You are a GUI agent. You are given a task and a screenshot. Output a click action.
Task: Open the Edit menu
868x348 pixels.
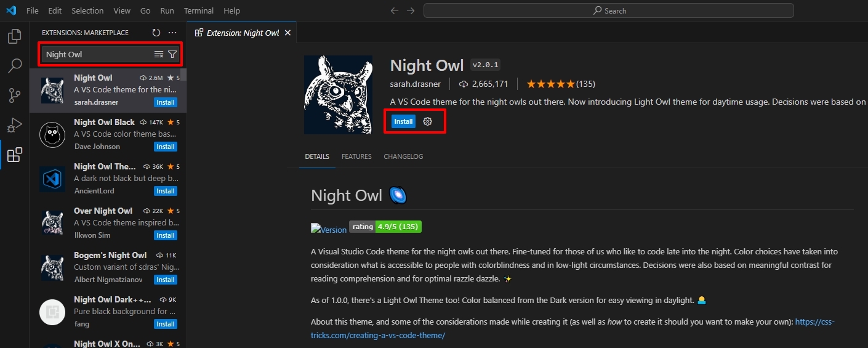click(55, 10)
